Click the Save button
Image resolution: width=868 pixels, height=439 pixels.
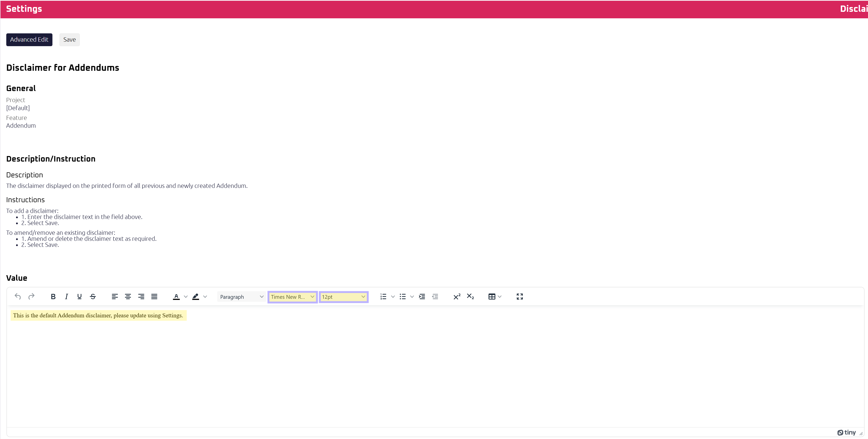click(x=69, y=40)
